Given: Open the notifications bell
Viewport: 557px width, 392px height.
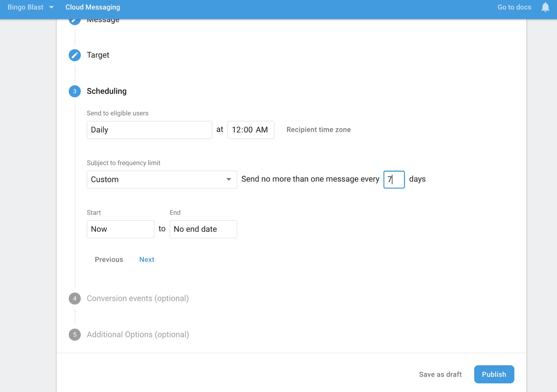Looking at the screenshot, I should (545, 7).
